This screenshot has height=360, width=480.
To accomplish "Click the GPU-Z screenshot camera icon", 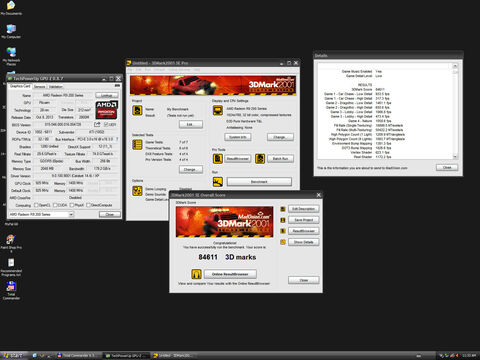I will 117,86.
